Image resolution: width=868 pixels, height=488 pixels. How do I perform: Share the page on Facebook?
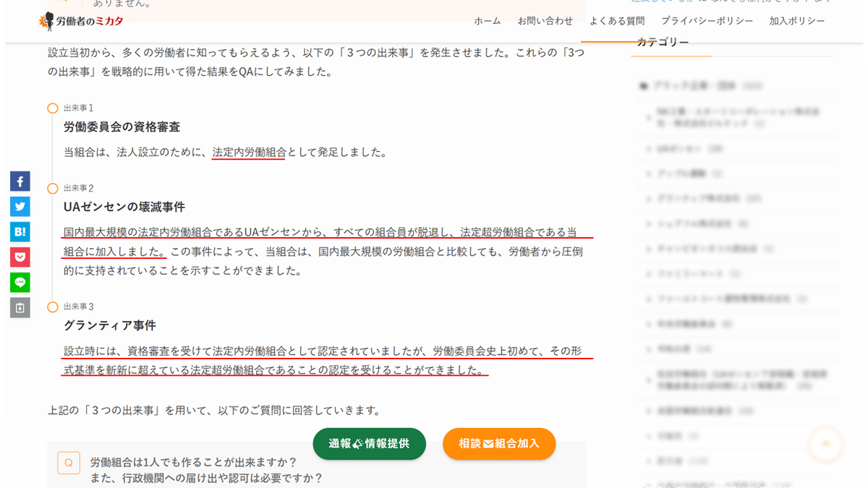point(20,181)
